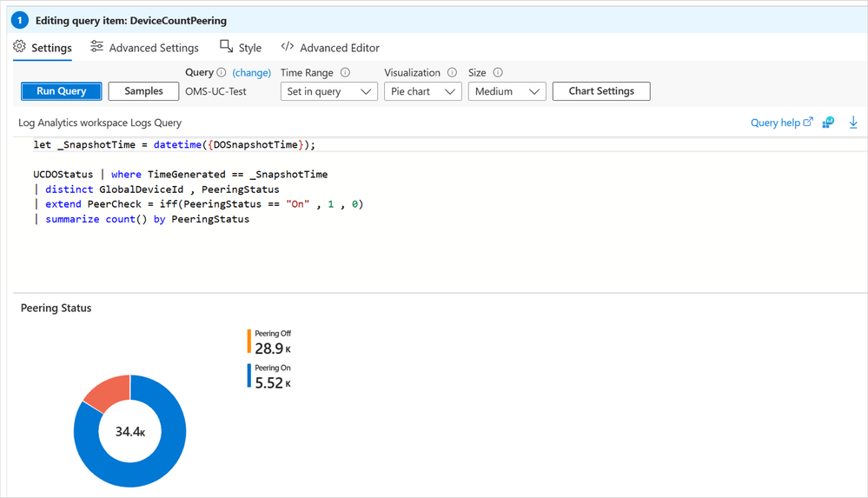Screen dimensions: 868x498
Task: Select the Peering Off legend color bar
Action: coord(249,342)
